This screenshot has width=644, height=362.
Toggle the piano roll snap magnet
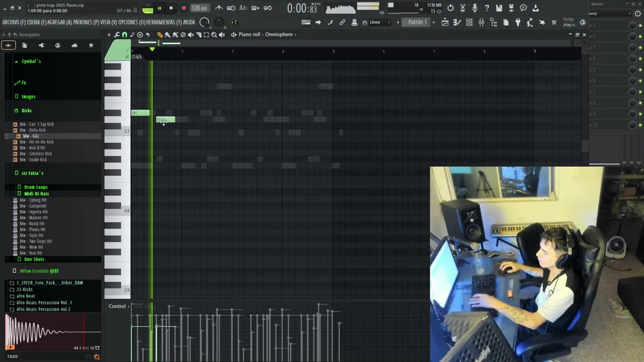point(124,35)
